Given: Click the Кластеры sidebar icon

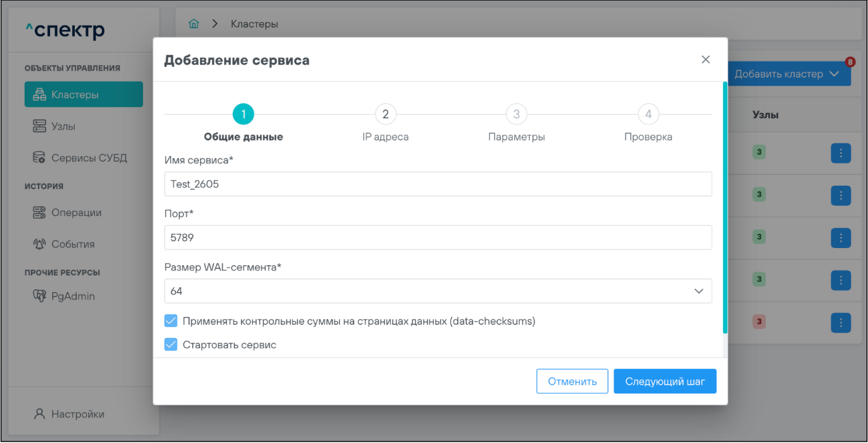Looking at the screenshot, I should [x=39, y=95].
